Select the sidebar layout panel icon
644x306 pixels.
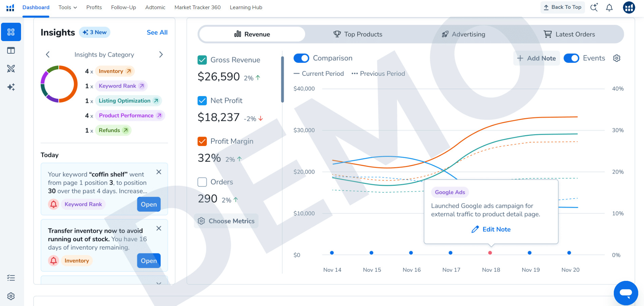click(11, 50)
